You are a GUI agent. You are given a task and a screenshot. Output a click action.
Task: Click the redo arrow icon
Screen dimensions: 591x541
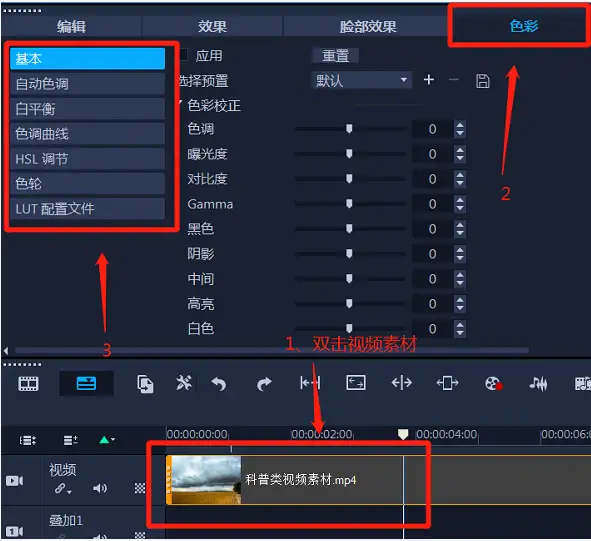click(264, 384)
